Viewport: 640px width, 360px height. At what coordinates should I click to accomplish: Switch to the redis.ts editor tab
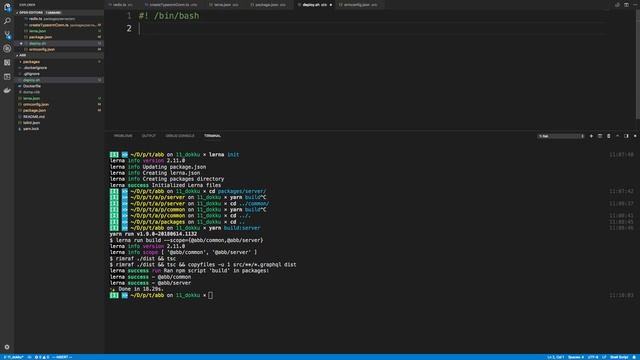pyautogui.click(x=122, y=5)
